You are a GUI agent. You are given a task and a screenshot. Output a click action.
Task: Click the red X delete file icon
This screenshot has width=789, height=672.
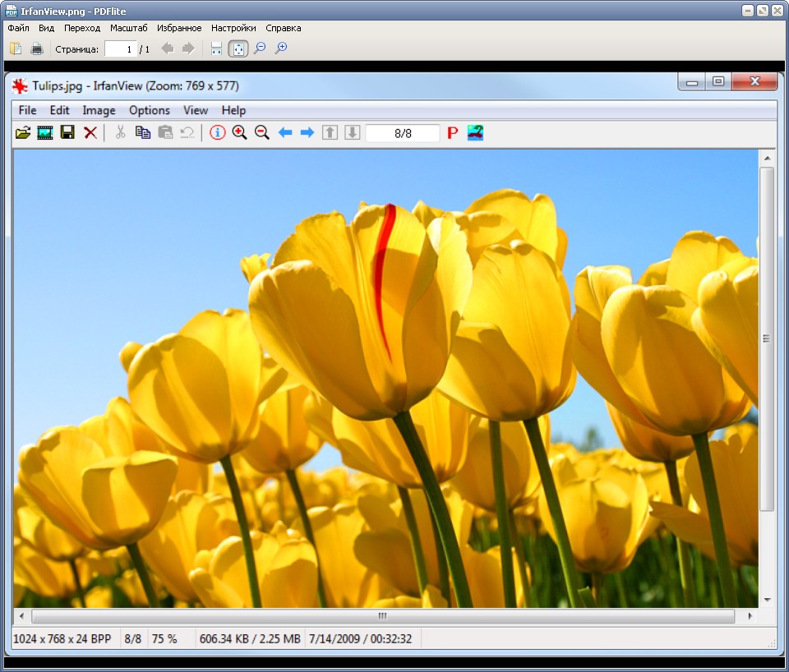[x=90, y=133]
